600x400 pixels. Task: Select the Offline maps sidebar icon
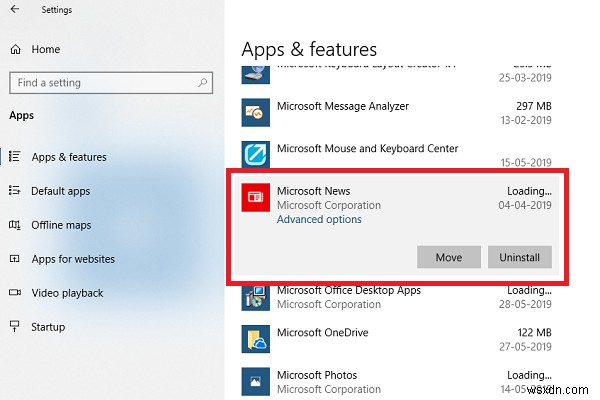tap(15, 225)
